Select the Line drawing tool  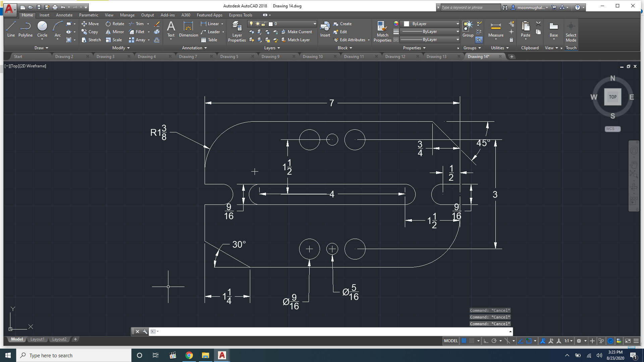pyautogui.click(x=11, y=29)
